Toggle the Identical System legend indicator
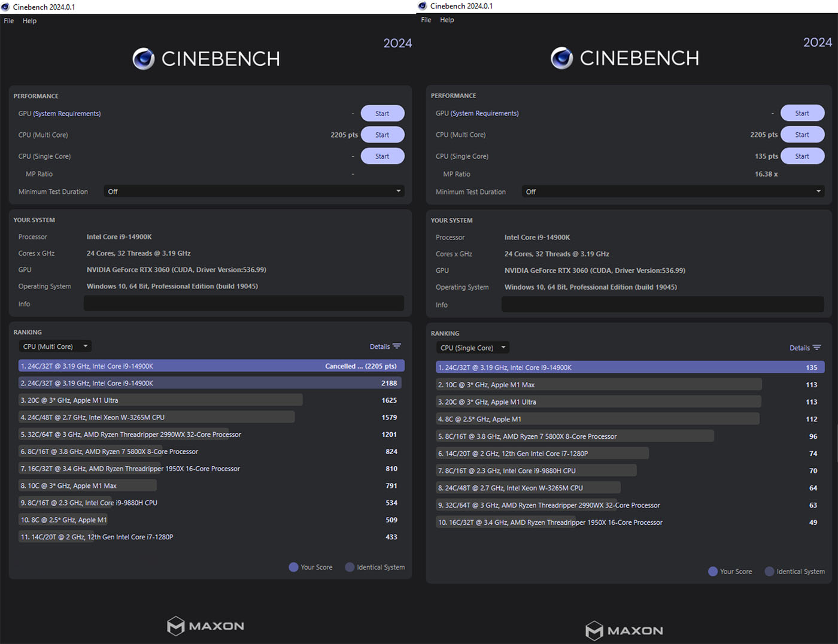Image resolution: width=838 pixels, height=644 pixels. [x=350, y=567]
